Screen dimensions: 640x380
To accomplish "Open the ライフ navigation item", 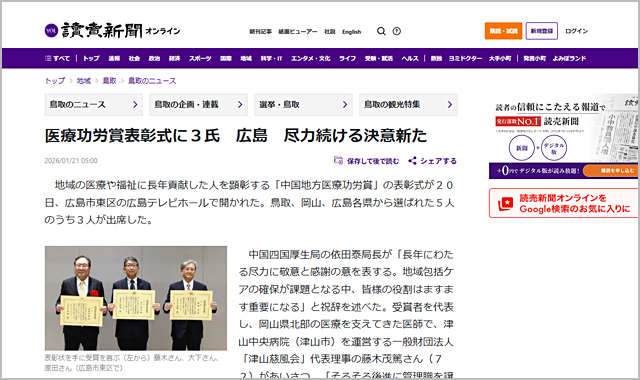I will [347, 58].
